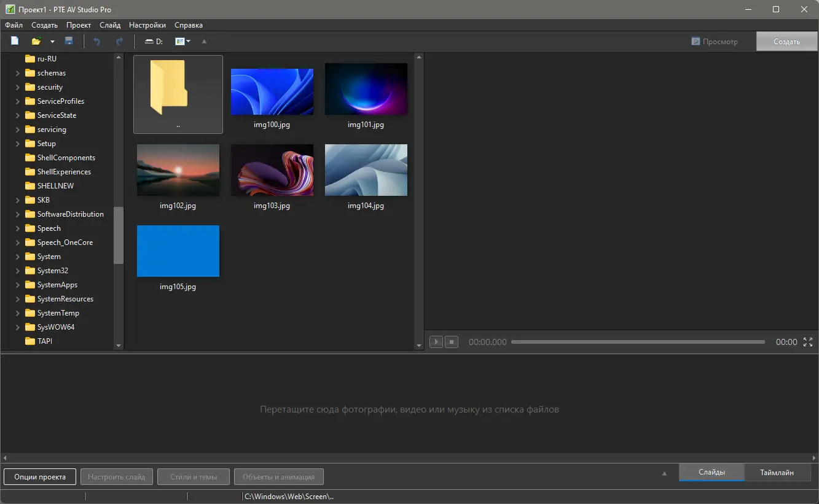Click the Создать button
This screenshot has width=819, height=504.
click(x=786, y=41)
